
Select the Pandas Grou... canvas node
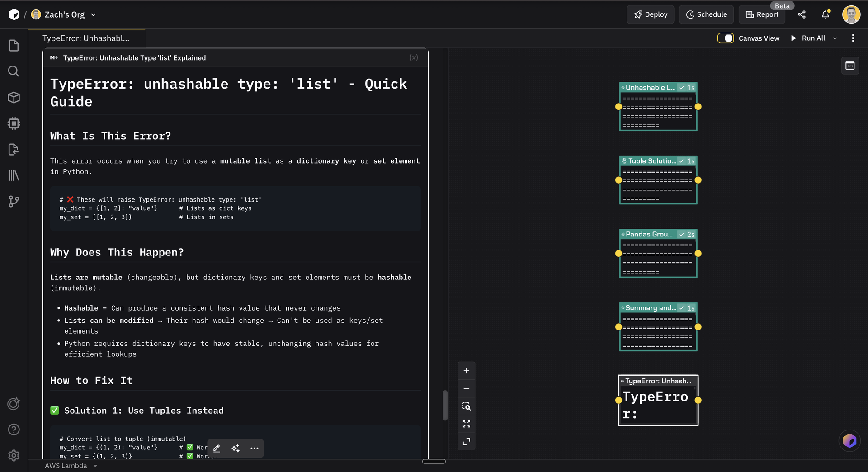[x=658, y=254]
